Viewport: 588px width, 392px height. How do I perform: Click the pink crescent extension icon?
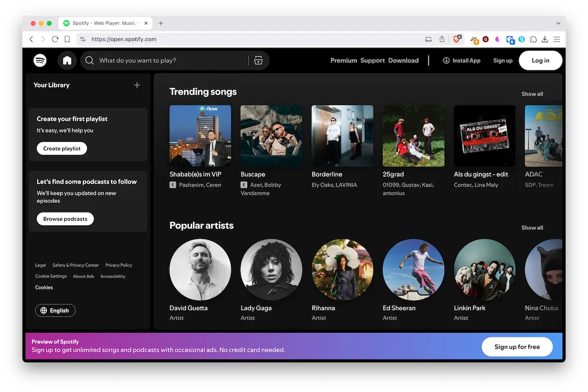coord(498,39)
